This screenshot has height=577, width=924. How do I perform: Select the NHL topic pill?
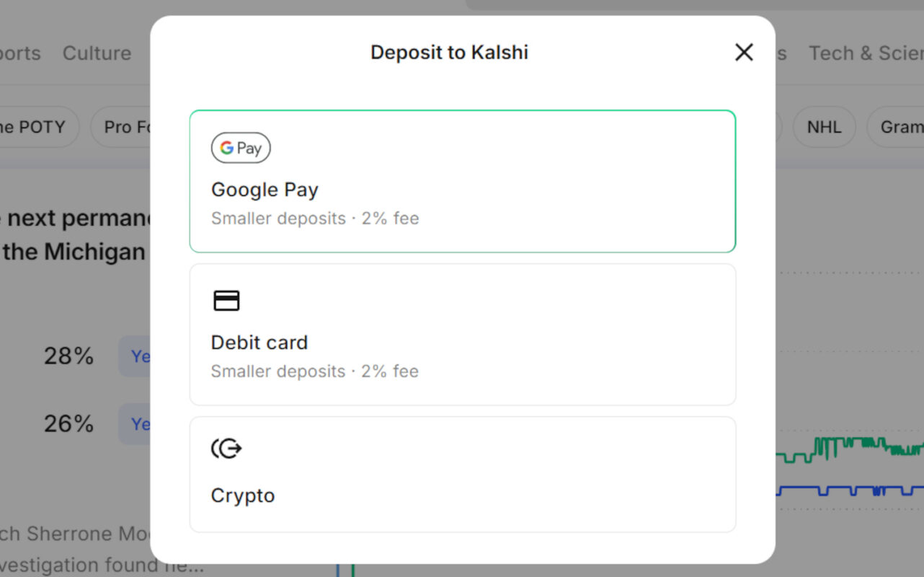tap(824, 127)
